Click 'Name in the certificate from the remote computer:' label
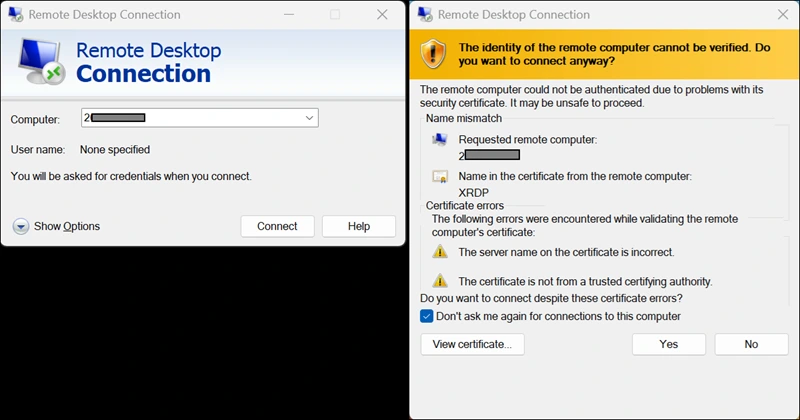Viewport: 800px width, 420px height. (575, 176)
